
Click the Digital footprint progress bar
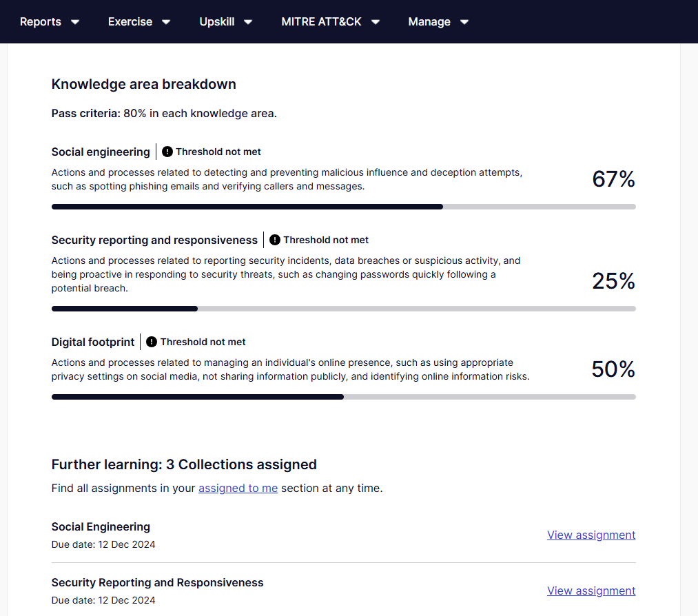(x=343, y=397)
